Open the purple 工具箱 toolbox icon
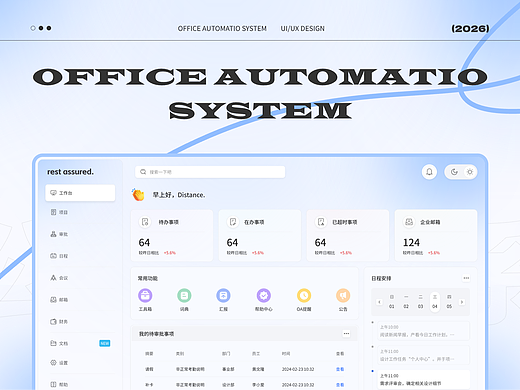Viewport: 520px width, 390px height. click(145, 295)
